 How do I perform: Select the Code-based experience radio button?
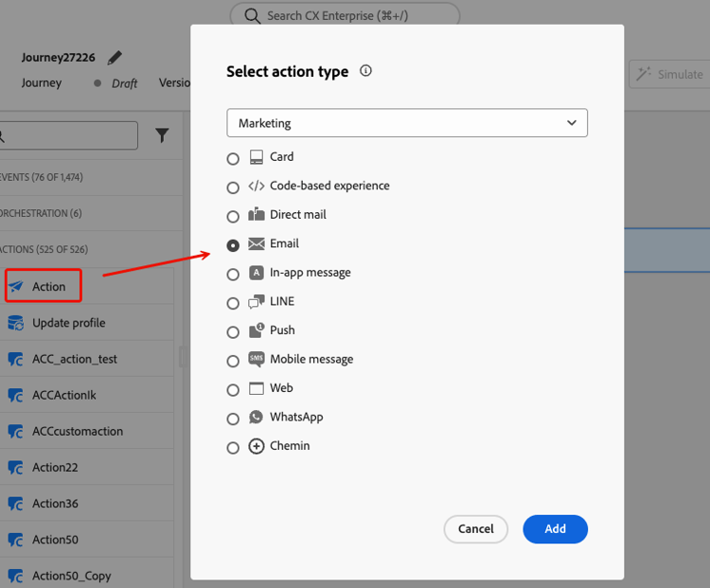233,187
